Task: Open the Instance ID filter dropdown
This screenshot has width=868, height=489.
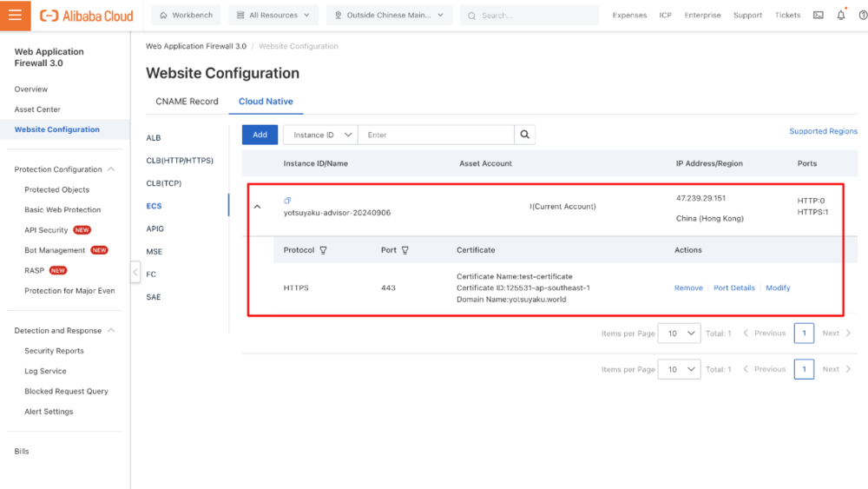Action: pos(320,135)
